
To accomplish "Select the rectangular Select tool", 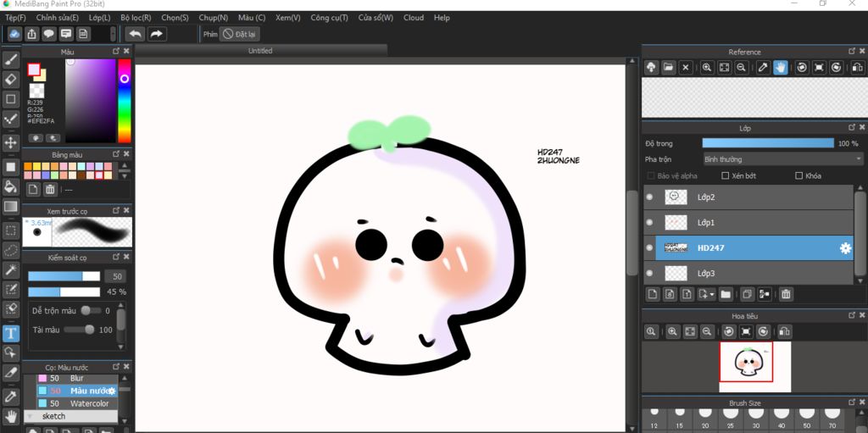I will 11,230.
